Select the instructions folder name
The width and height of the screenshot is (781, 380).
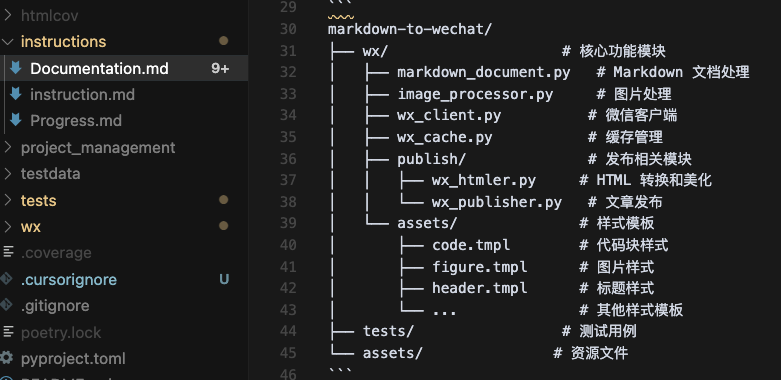[x=63, y=42]
